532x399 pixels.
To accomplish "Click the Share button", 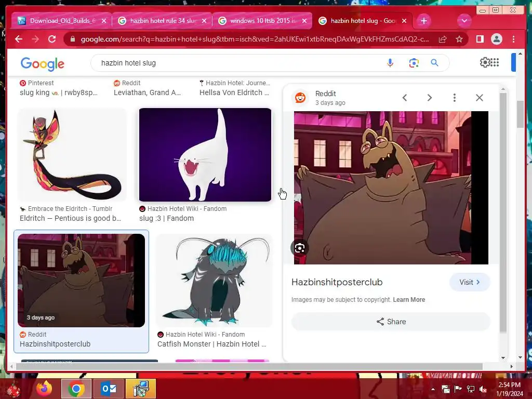I will 391,322.
